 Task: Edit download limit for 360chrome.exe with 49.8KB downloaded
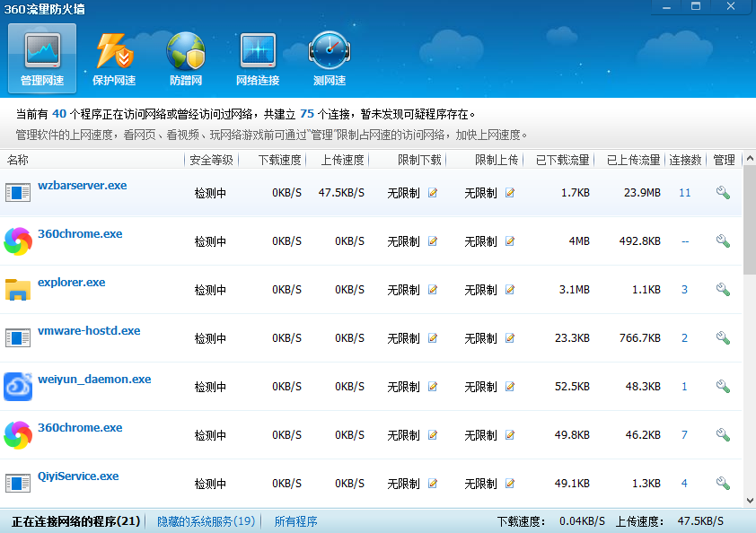(x=433, y=435)
